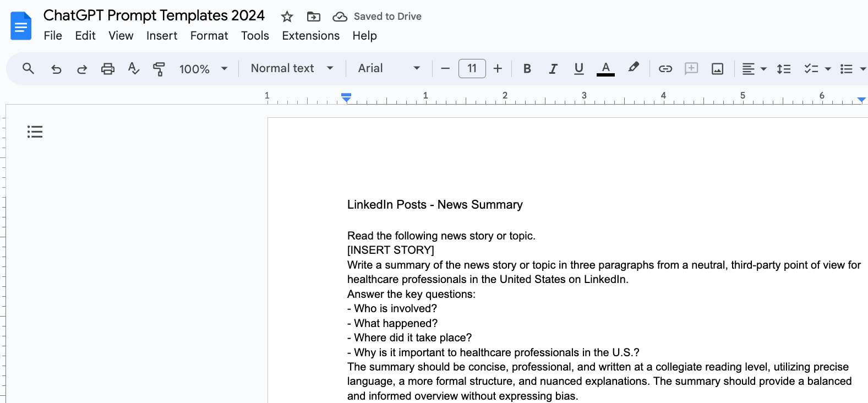Viewport: 868px width, 403px height.
Task: Decrease font size with minus
Action: coord(445,68)
